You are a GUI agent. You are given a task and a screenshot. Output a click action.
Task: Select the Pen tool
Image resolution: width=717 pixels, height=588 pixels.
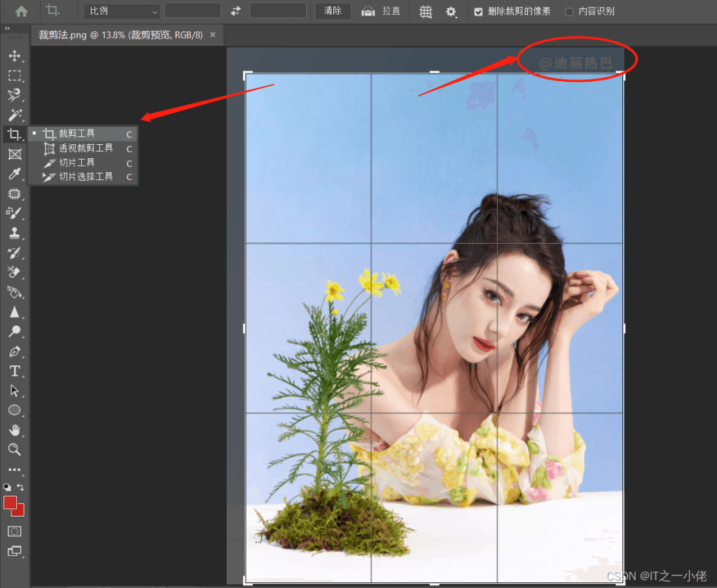point(14,351)
